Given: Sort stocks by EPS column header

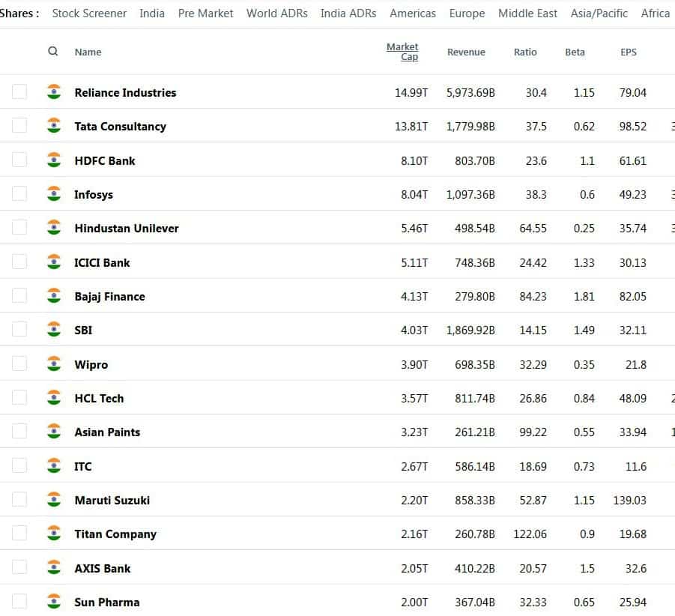Looking at the screenshot, I should tap(629, 52).
